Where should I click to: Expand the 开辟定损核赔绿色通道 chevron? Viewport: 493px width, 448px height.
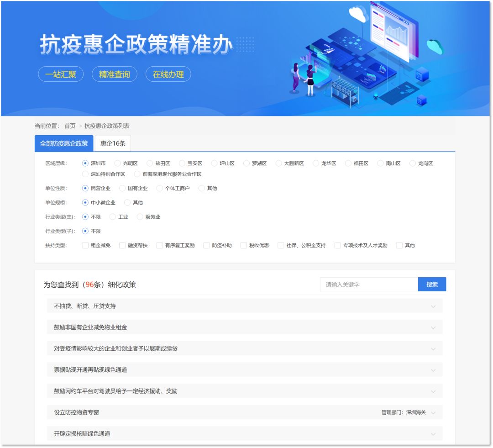pos(433,434)
